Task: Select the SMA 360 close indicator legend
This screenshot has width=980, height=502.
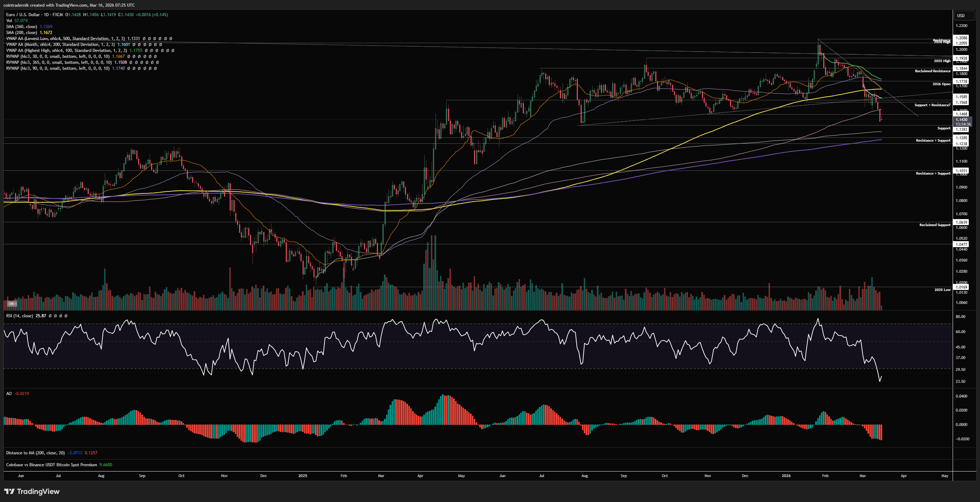Action: (21, 27)
